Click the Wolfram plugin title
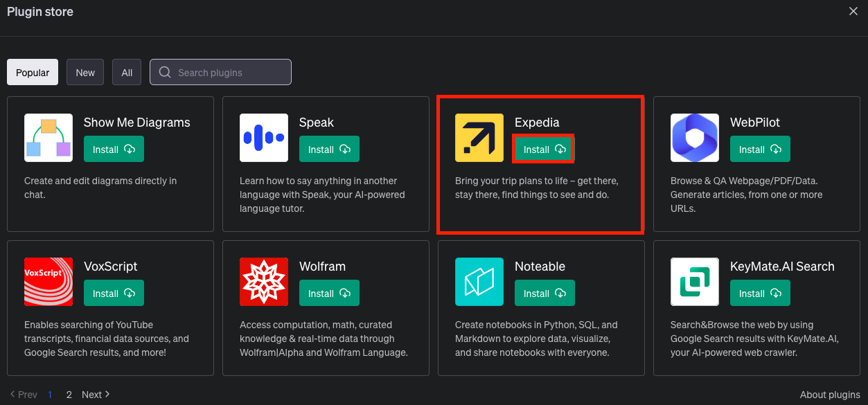Screen dimensions: 868x405 click(322, 267)
